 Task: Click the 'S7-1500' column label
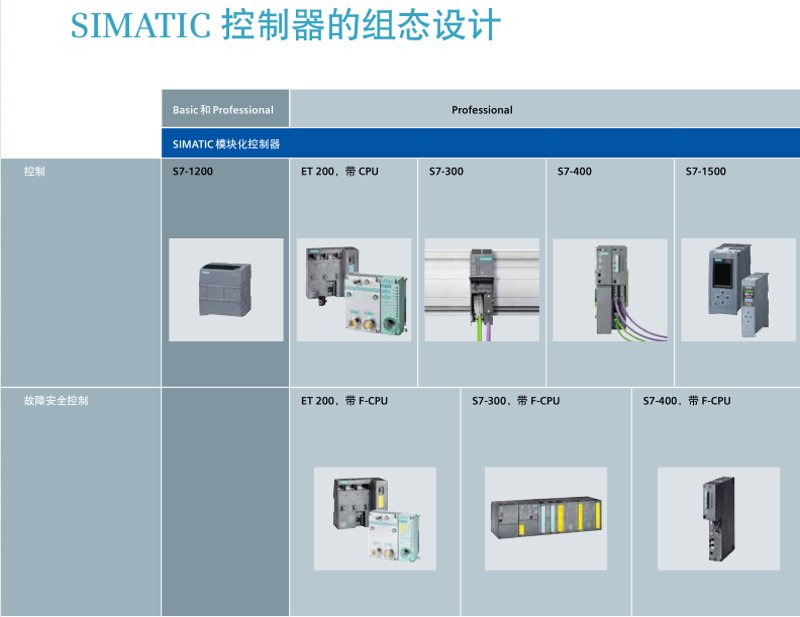click(x=706, y=171)
